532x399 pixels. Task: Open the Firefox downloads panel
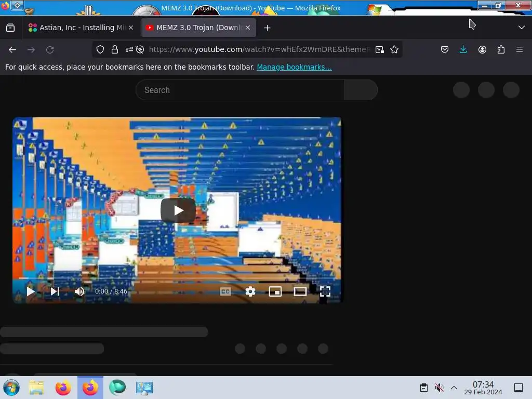[463, 49]
